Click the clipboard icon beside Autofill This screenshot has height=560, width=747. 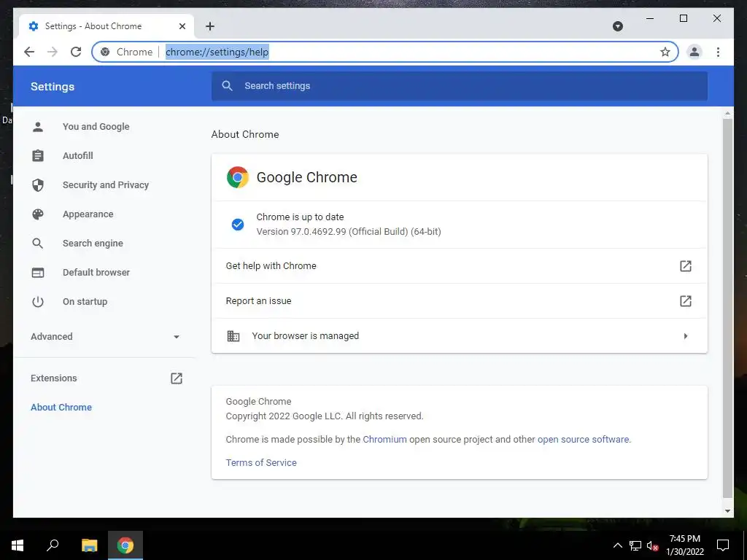click(38, 156)
